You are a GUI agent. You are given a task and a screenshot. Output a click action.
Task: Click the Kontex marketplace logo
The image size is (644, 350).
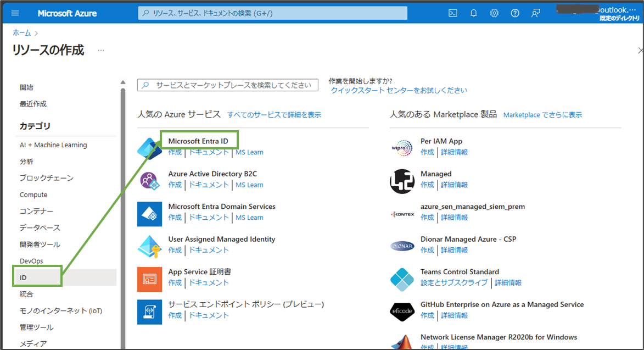[x=402, y=214]
